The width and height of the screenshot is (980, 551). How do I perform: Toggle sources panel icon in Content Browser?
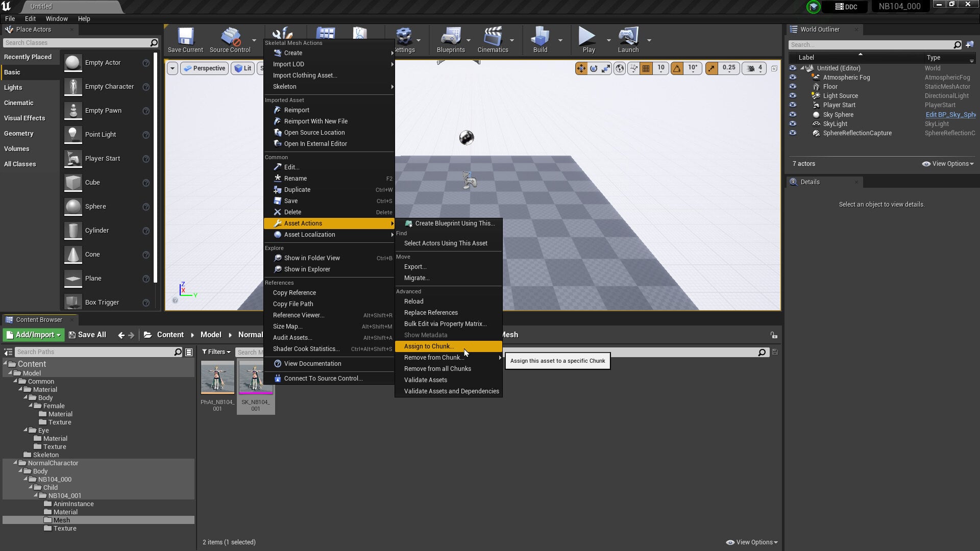point(8,352)
